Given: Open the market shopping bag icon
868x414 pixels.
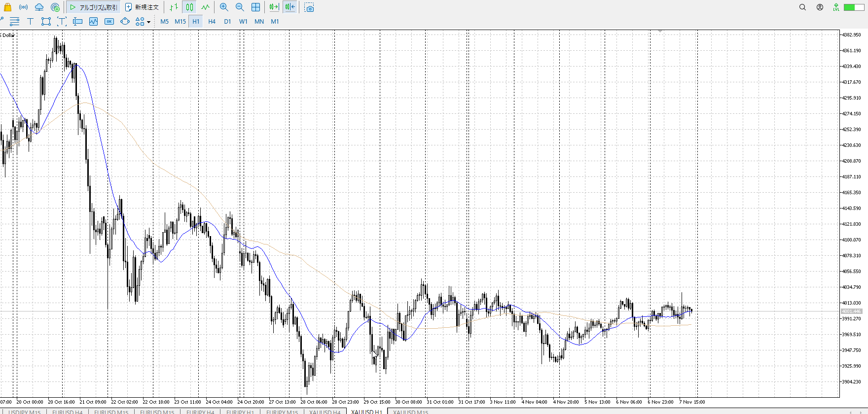Looking at the screenshot, I should [x=7, y=7].
